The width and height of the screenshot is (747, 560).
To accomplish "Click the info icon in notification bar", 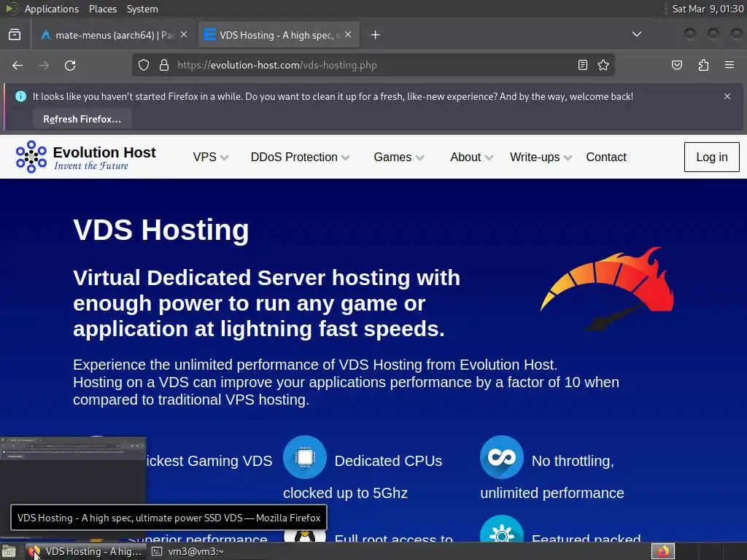I will point(21,96).
